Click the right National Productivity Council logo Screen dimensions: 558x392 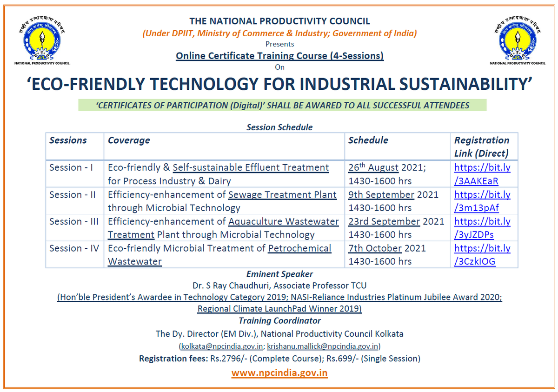(x=518, y=40)
